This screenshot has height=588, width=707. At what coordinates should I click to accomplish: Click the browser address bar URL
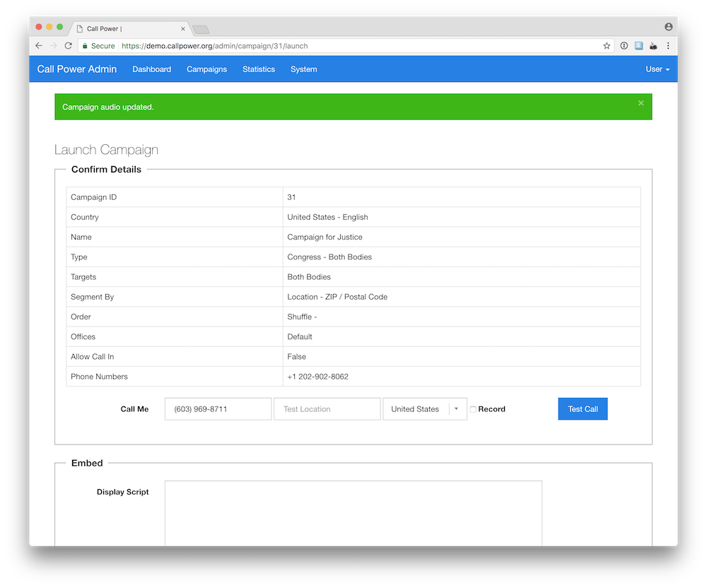[215, 46]
